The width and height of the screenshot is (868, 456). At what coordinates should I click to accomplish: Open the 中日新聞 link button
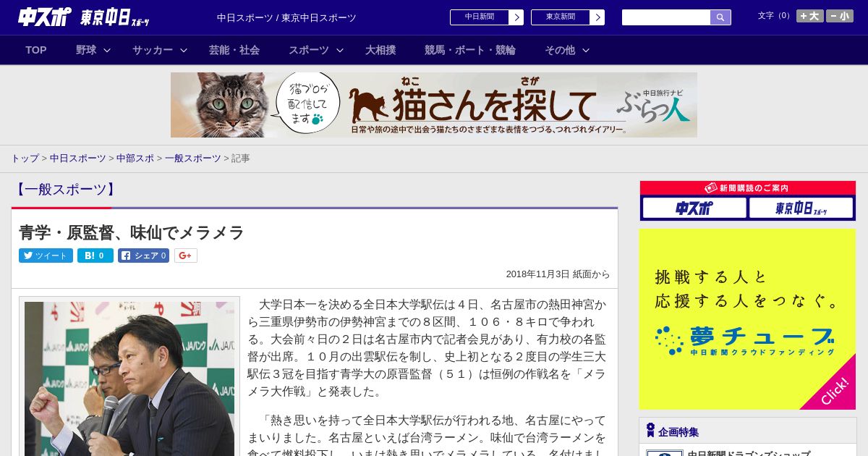point(480,17)
